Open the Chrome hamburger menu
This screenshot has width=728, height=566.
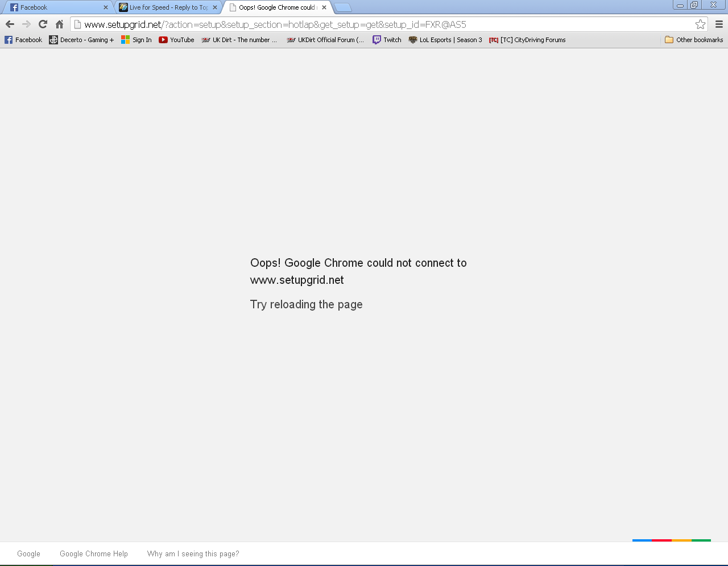pyautogui.click(x=719, y=24)
